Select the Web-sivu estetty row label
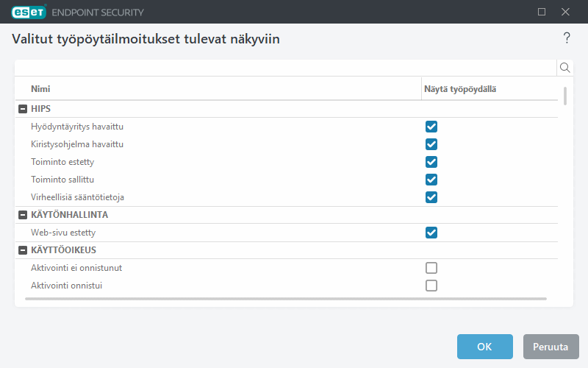The image size is (588, 368). coord(63,233)
